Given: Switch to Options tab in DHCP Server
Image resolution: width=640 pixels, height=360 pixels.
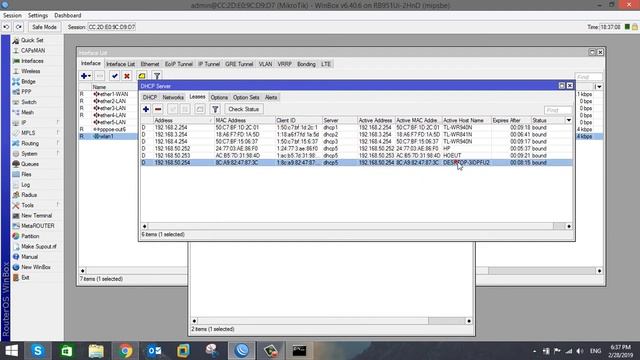Looking at the screenshot, I should click(x=219, y=98).
